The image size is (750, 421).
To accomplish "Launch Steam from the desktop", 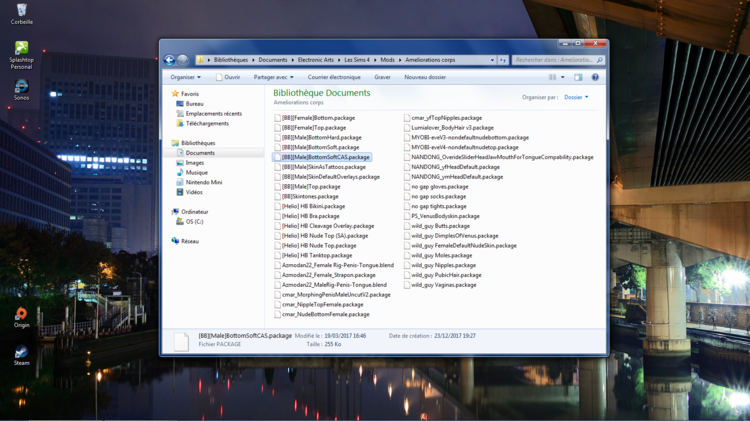I will coord(22,355).
